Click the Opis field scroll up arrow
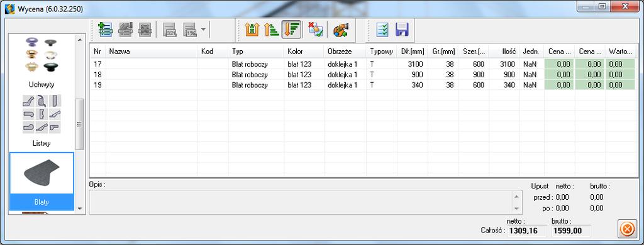 516,197
